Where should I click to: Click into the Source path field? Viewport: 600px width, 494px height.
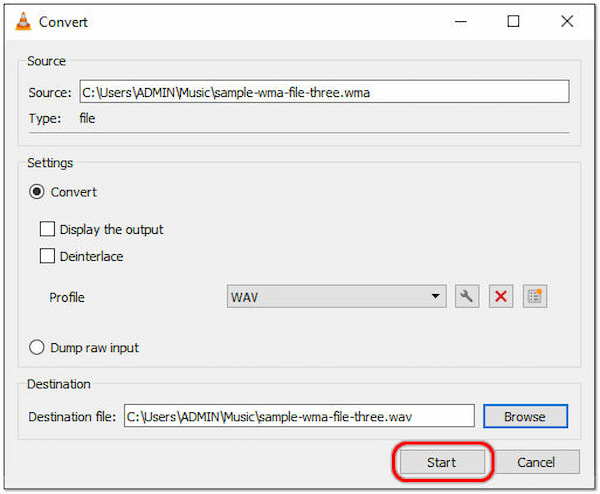click(x=324, y=92)
